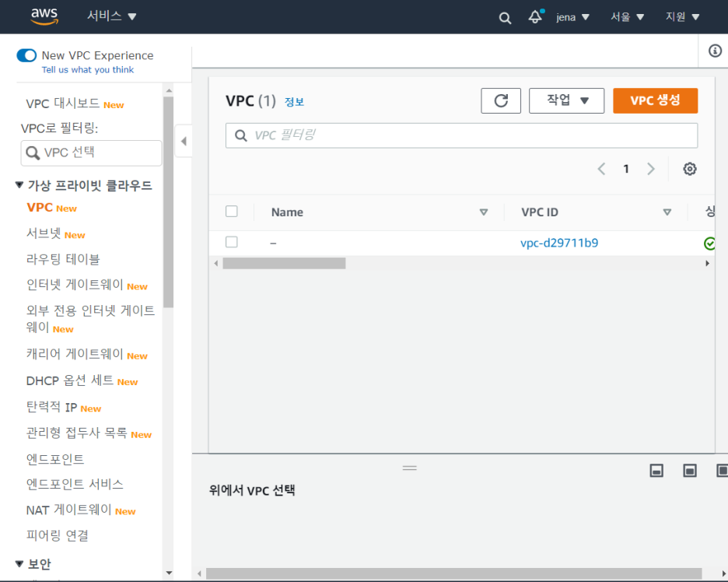
Task: Collapse the side navigation panel arrow
Action: click(x=184, y=141)
